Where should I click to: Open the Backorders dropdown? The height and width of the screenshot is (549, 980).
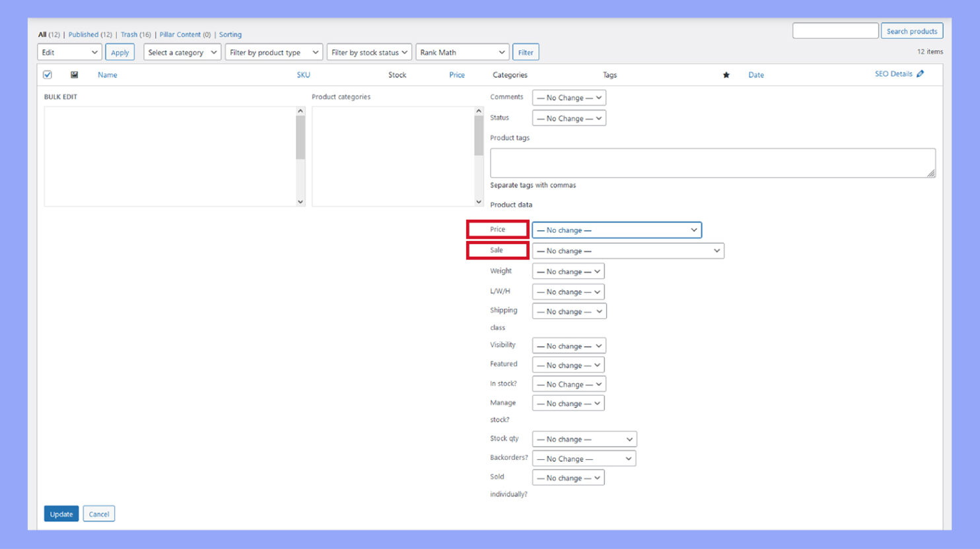pos(583,458)
